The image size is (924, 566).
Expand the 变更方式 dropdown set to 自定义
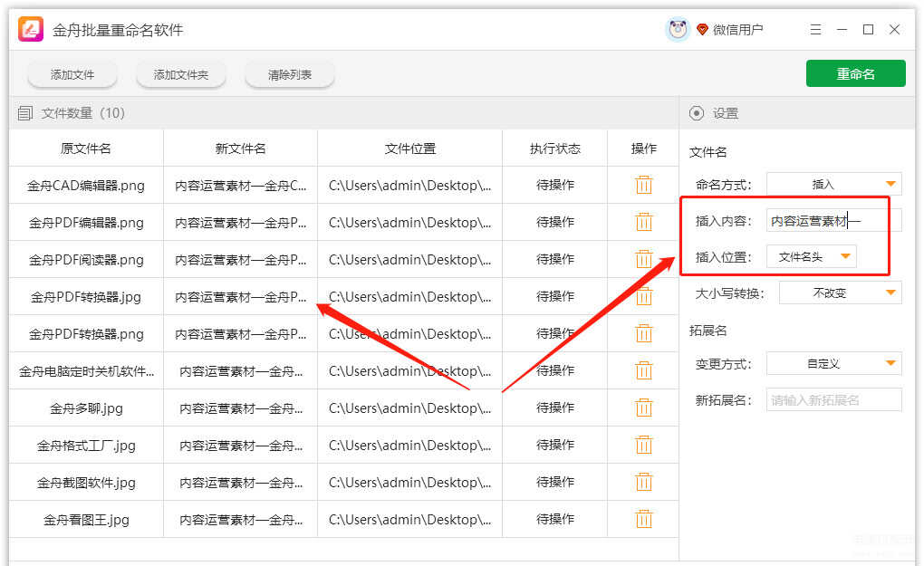pos(833,363)
